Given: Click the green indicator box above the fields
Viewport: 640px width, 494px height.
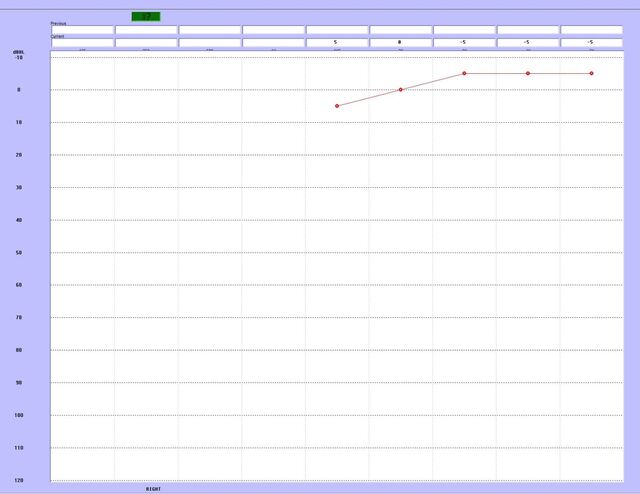Looking at the screenshot, I should click(x=146, y=17).
